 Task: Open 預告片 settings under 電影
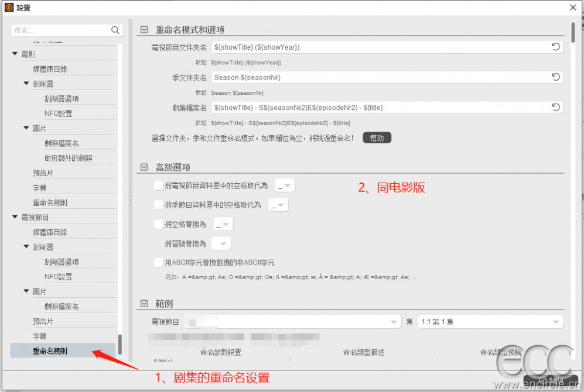43,173
